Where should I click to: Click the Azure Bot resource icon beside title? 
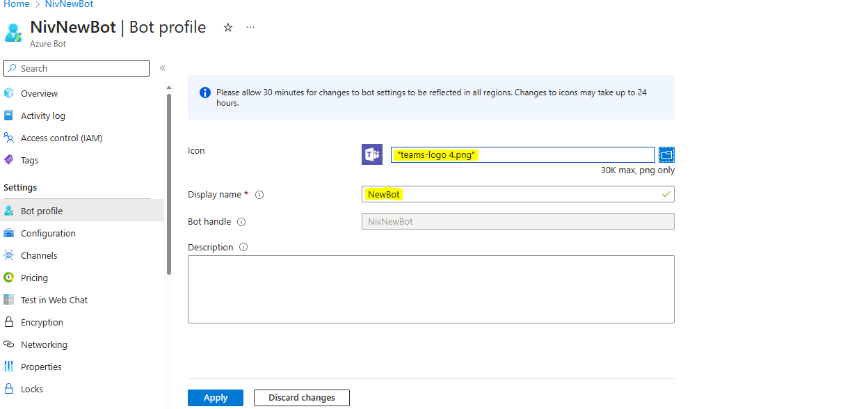pyautogui.click(x=13, y=32)
